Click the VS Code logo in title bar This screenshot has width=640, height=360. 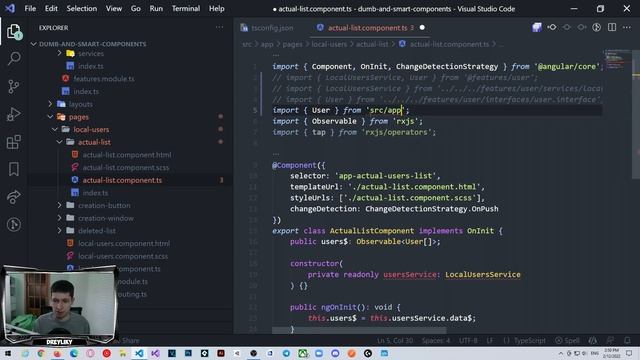10,8
